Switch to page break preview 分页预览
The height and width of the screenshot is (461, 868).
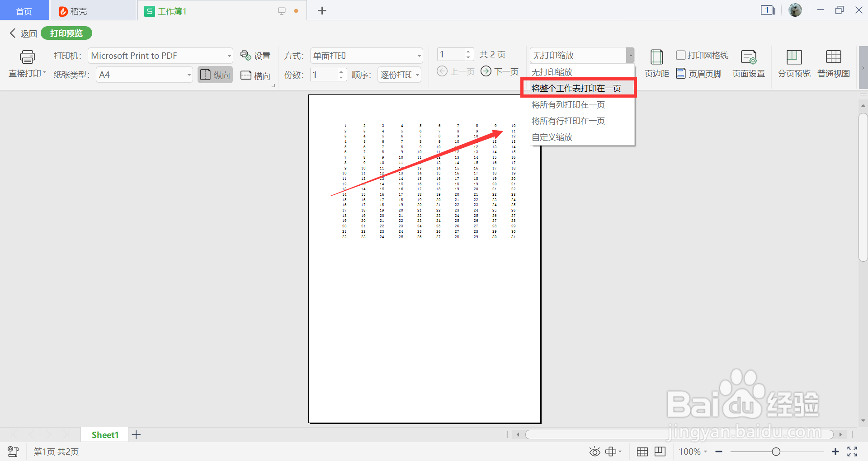[794, 63]
